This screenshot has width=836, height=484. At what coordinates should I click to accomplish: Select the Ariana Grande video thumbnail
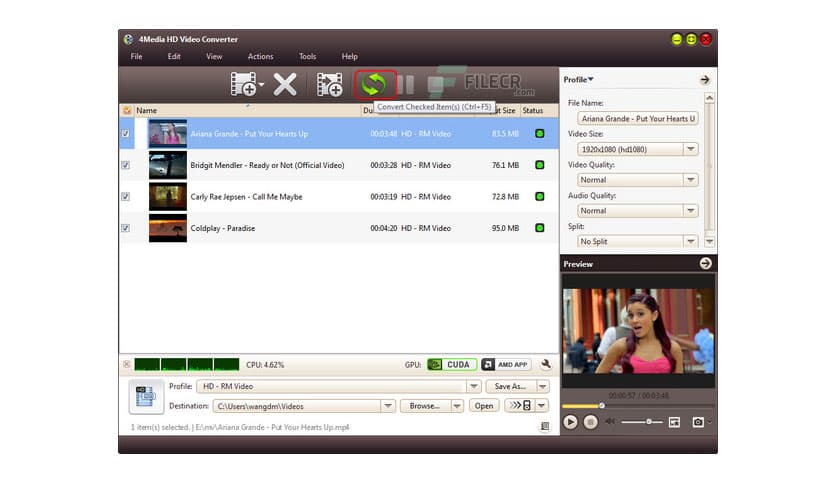(x=167, y=133)
